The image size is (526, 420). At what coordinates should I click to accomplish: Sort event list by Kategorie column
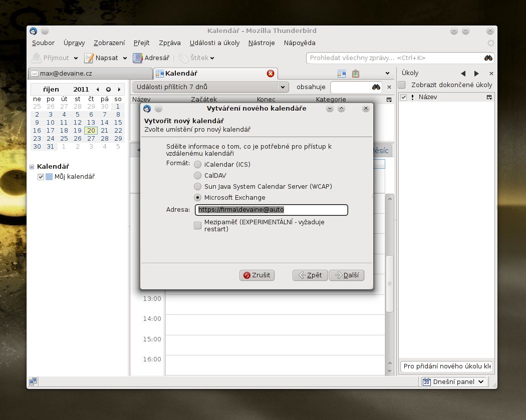click(331, 100)
